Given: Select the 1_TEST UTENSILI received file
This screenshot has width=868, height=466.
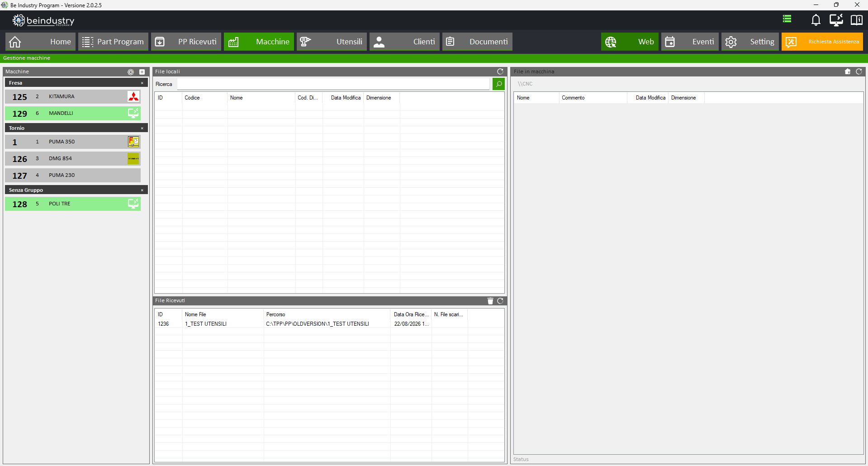Looking at the screenshot, I should (329, 324).
